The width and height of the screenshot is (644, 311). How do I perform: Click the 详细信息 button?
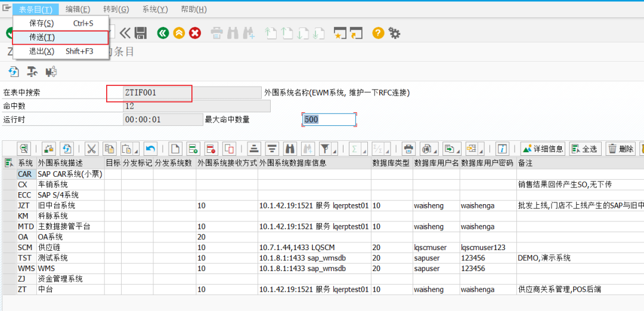click(x=543, y=149)
